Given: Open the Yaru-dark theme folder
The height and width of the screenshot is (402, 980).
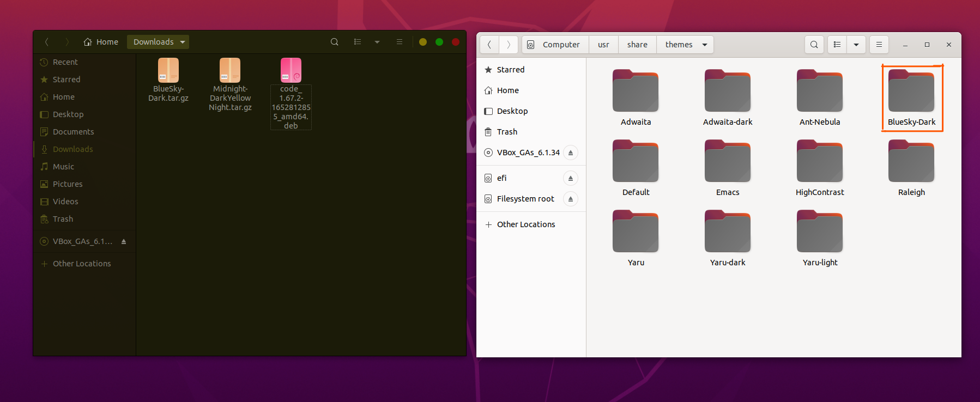Looking at the screenshot, I should 728,238.
